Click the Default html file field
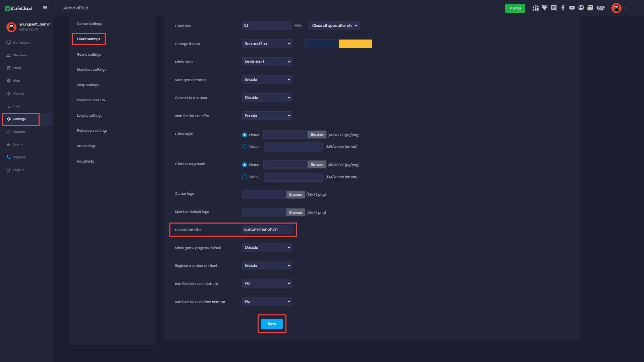This screenshot has width=644, height=362. pos(267,230)
